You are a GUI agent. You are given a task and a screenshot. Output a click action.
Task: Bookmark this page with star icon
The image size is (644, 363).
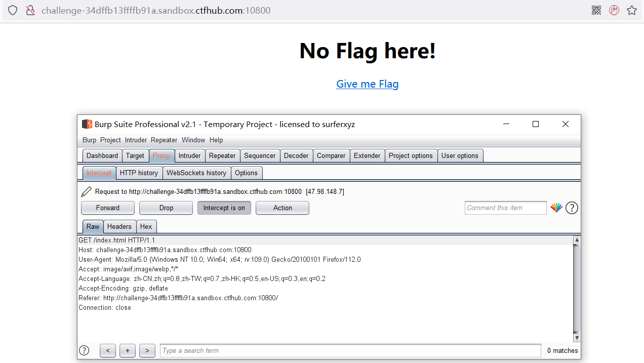tap(632, 10)
